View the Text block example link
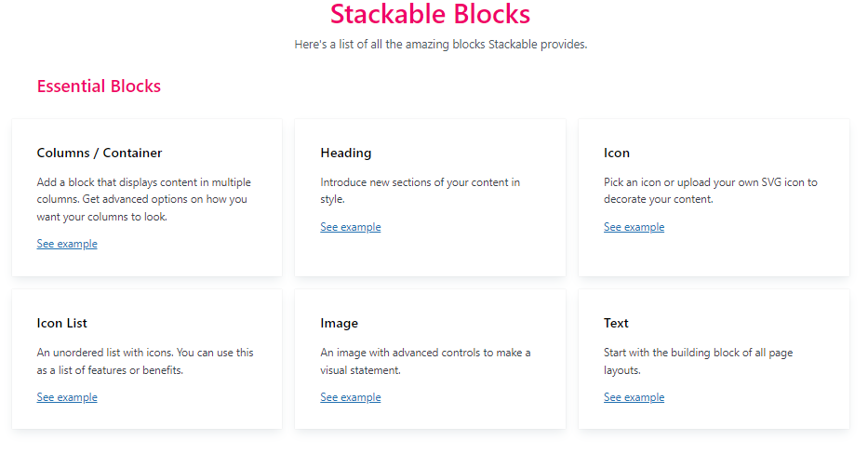Image resolution: width=868 pixels, height=454 pixels. (x=634, y=397)
